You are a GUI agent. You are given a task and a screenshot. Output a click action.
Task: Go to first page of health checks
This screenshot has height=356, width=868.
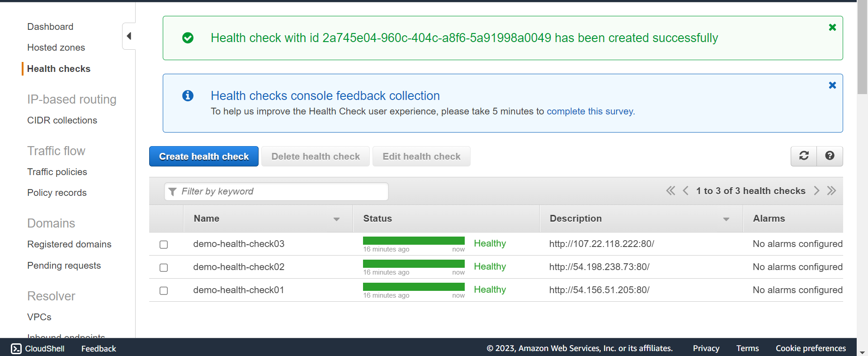[670, 191]
